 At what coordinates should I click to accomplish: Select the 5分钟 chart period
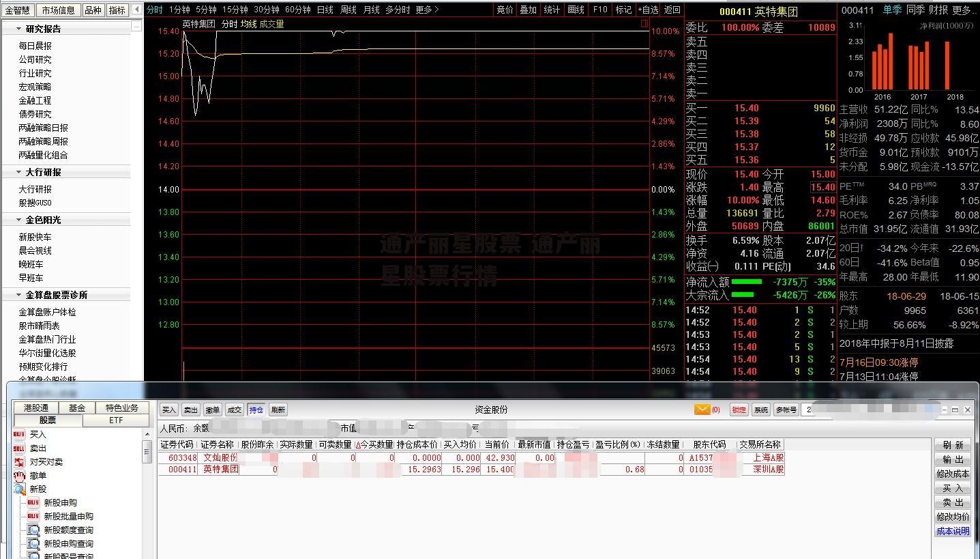point(206,10)
